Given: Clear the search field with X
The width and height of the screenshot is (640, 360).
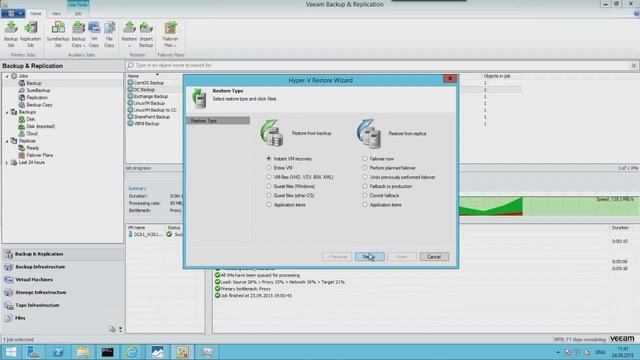Looking at the screenshot, I should [633, 65].
